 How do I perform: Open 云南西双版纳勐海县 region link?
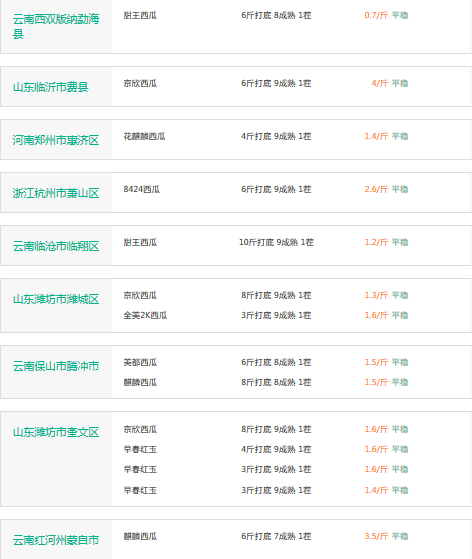coord(56,26)
